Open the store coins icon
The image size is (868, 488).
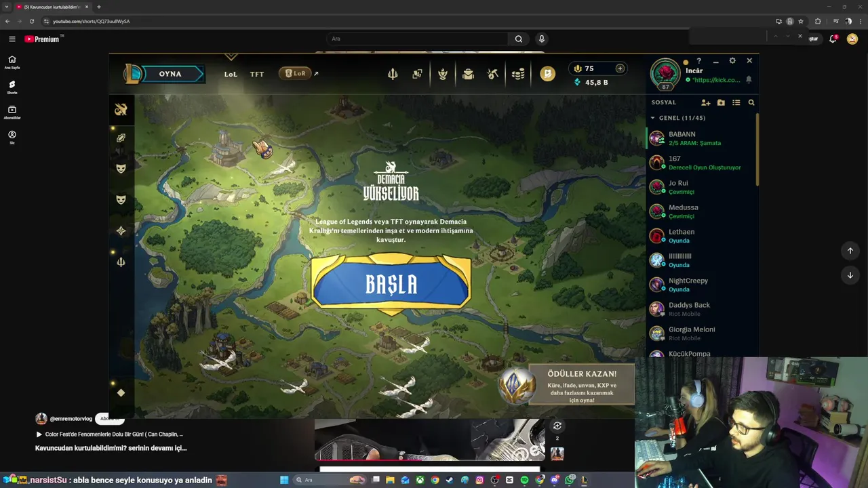pos(518,74)
